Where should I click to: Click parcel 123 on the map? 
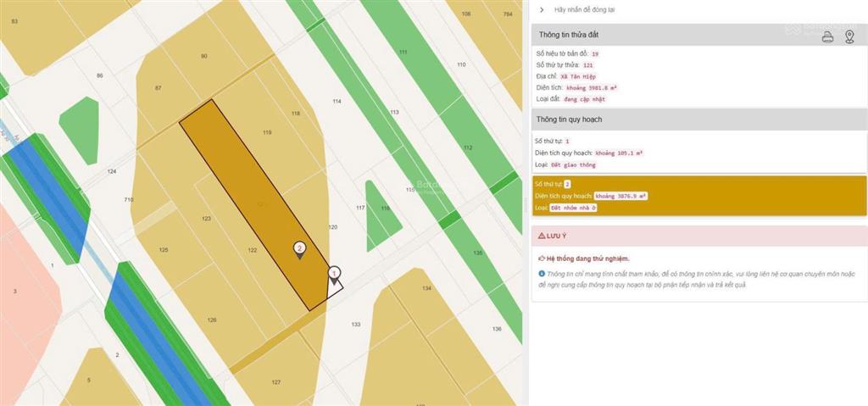click(207, 219)
